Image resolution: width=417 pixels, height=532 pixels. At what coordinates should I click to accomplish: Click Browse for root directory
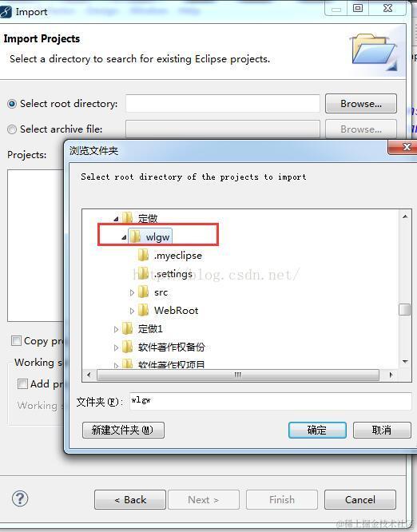360,104
